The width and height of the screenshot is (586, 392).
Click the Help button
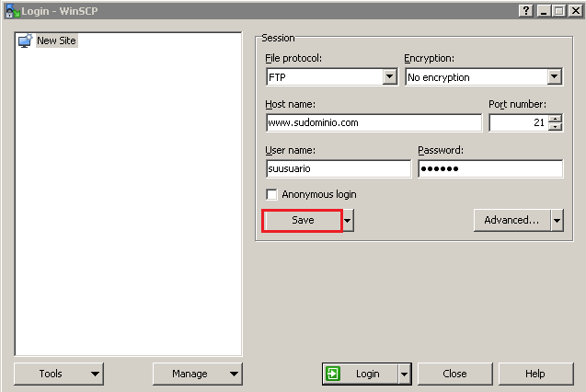tap(535, 374)
